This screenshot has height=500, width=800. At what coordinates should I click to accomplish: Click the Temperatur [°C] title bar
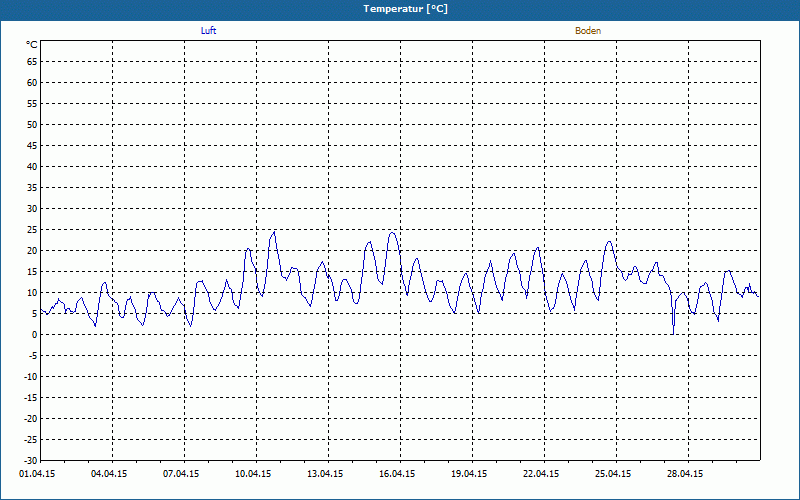click(400, 10)
